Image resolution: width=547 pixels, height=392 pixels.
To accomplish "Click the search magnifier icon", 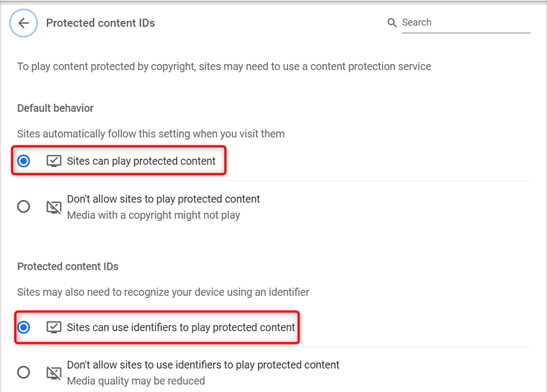I will [x=391, y=22].
